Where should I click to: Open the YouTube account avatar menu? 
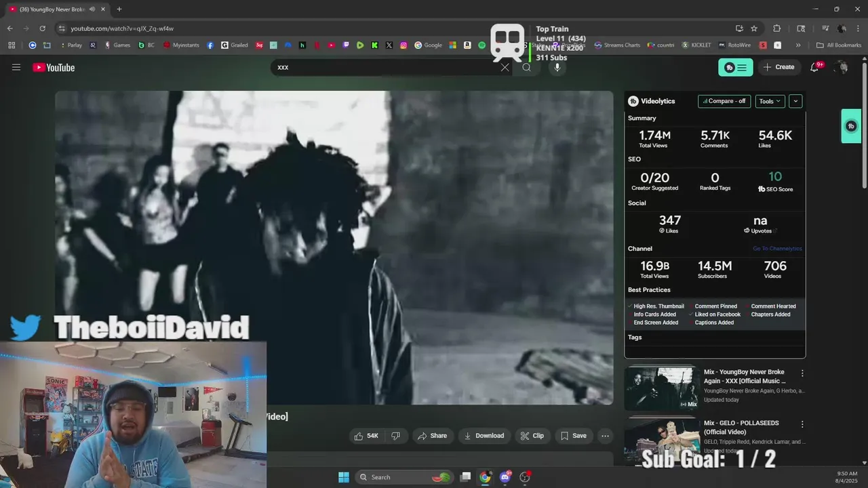pyautogui.click(x=842, y=67)
